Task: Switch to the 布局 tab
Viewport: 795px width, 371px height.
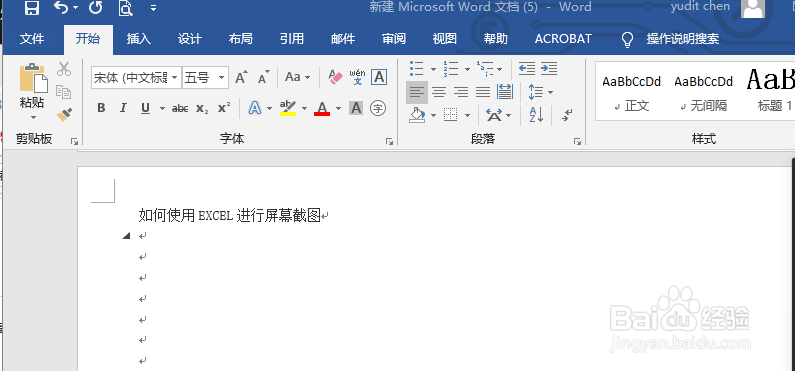Action: click(x=240, y=39)
